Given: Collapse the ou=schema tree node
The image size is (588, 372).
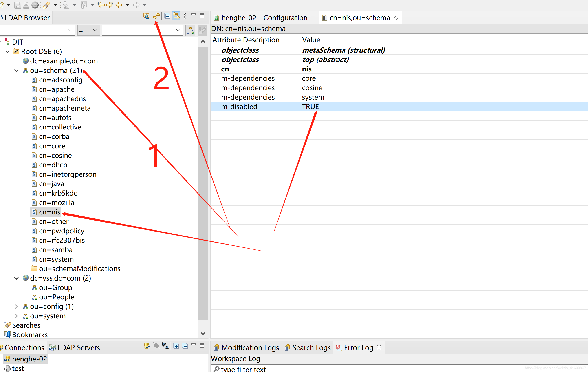Looking at the screenshot, I should coord(15,70).
